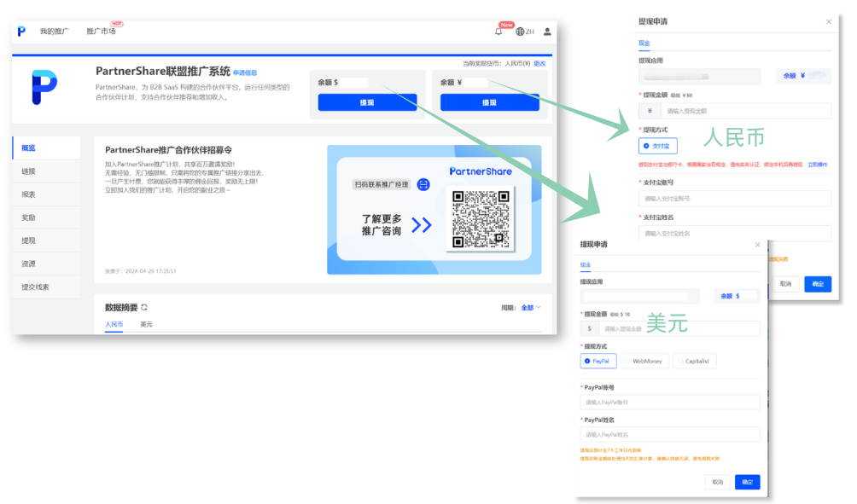The width and height of the screenshot is (857, 504).
Task: Click 更改 to change reward currency
Action: [x=539, y=63]
